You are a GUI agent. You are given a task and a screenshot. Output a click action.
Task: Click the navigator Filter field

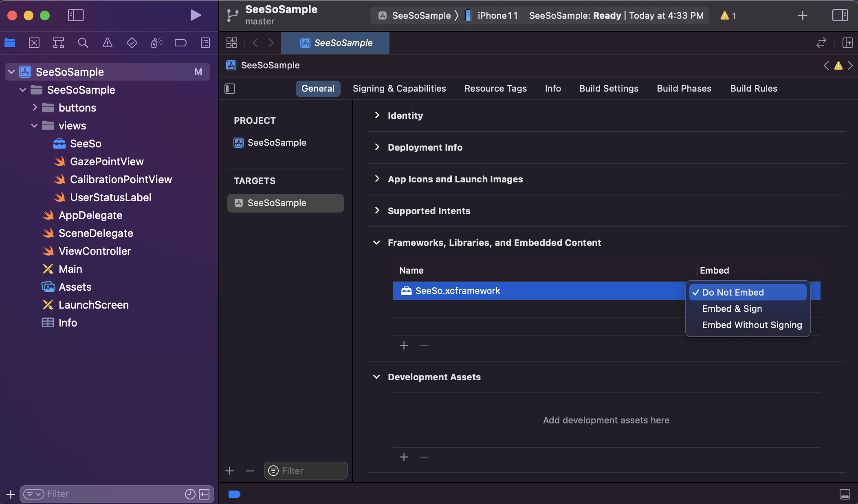pyautogui.click(x=117, y=494)
